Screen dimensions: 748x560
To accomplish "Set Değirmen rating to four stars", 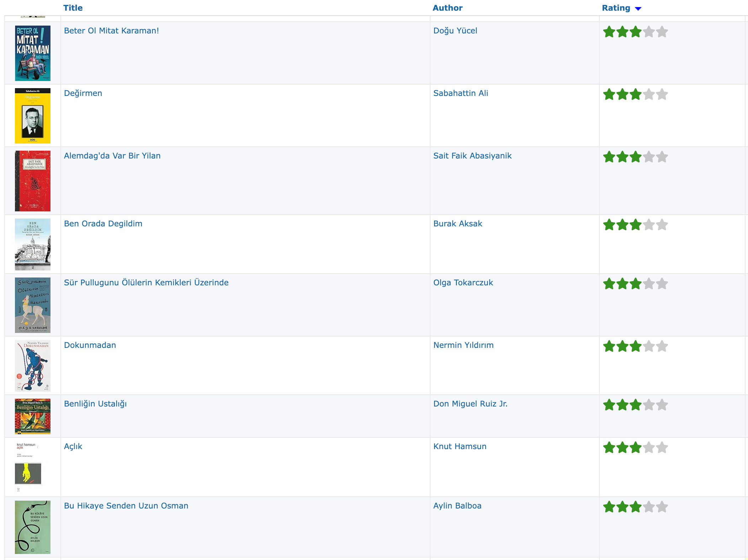I will 648,95.
